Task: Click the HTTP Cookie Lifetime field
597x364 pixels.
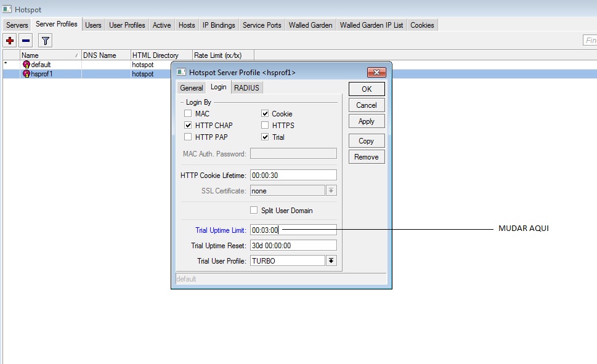Action: pyautogui.click(x=293, y=175)
